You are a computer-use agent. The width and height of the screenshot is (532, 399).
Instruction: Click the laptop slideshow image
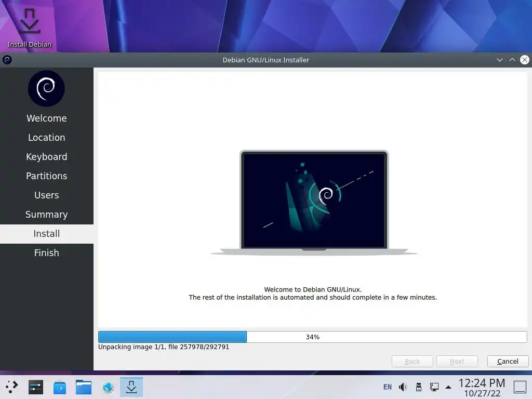pos(314,203)
